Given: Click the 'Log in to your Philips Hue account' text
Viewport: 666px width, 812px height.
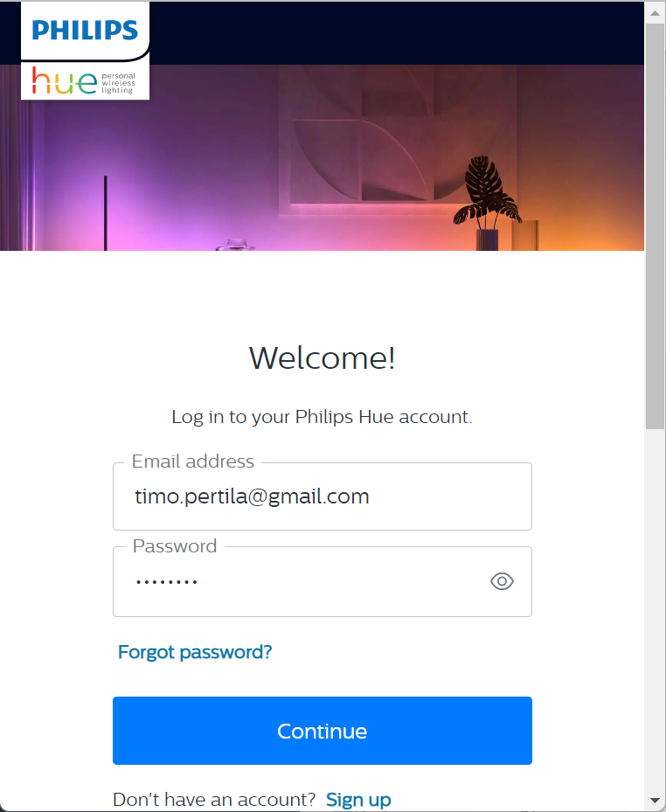Looking at the screenshot, I should 322,417.
